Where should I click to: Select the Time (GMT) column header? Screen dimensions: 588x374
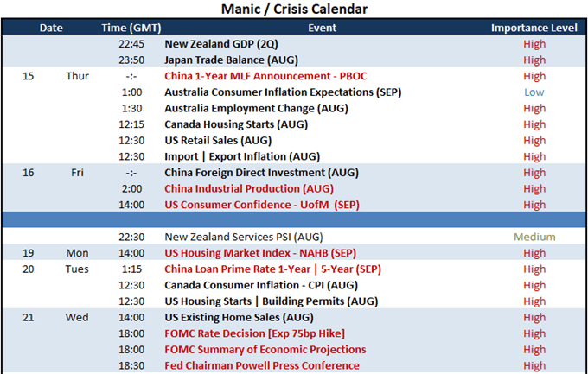click(x=131, y=28)
